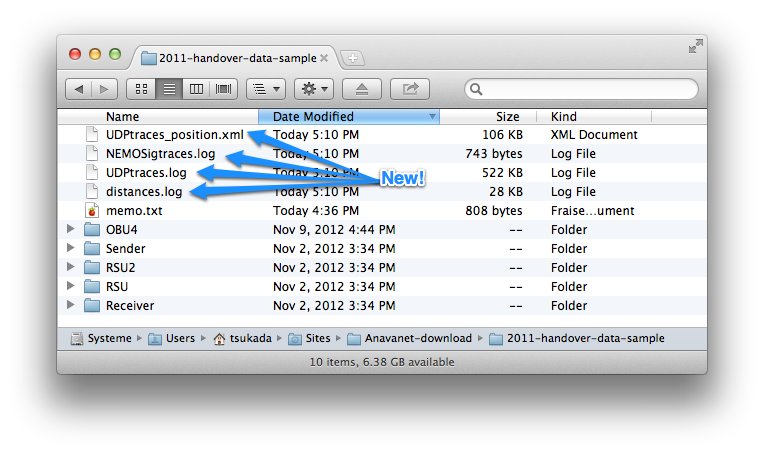This screenshot has height=453, width=764.
Task: Open the item arrangement dropdown
Action: click(266, 89)
